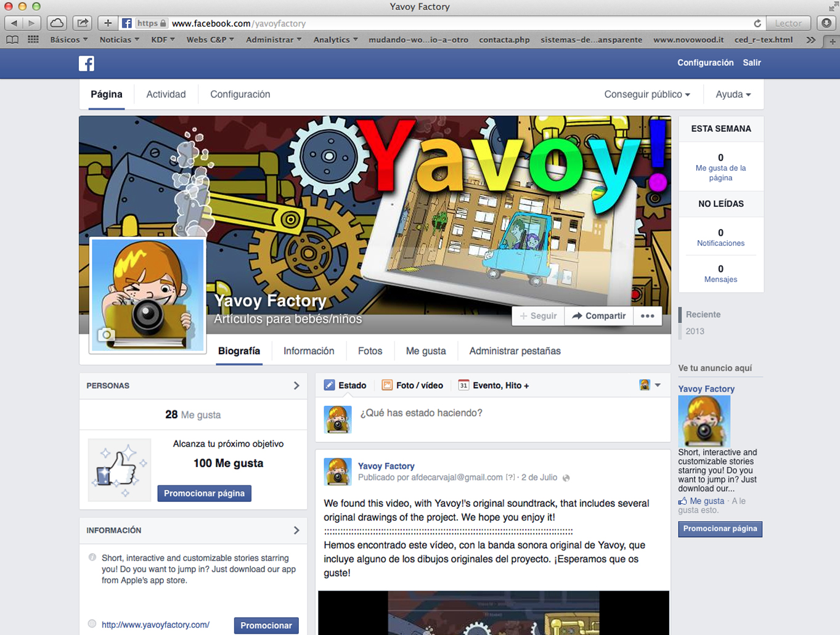Viewport: 840px width, 635px height.
Task: Click Configuración in the blue header
Action: coord(706,63)
